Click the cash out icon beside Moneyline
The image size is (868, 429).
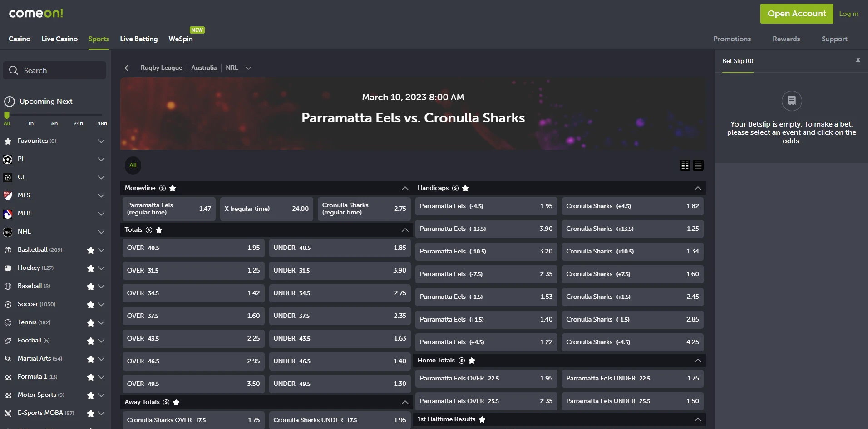163,188
